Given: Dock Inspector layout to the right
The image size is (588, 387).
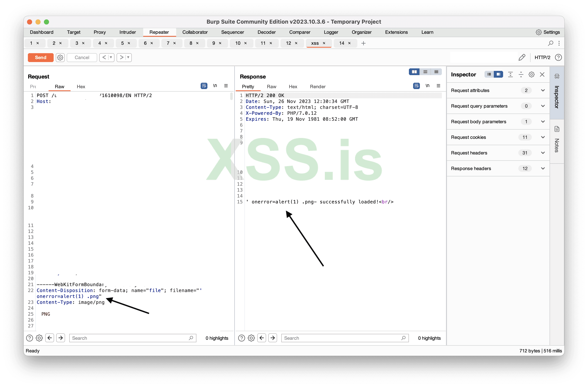Looking at the screenshot, I should tap(498, 74).
